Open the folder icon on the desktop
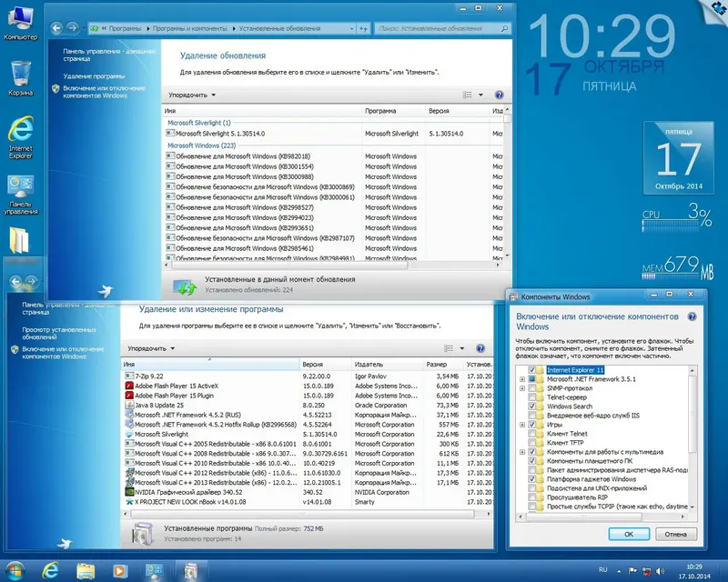The image size is (728, 582). coord(19,240)
